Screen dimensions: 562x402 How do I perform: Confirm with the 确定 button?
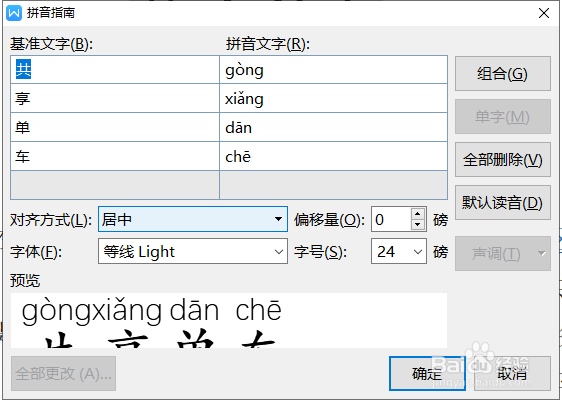coord(427,373)
